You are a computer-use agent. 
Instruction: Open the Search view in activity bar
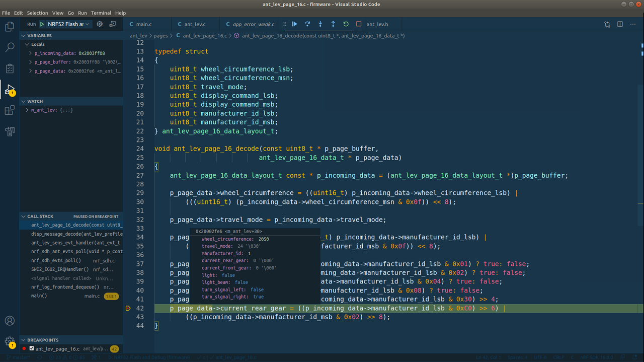[10, 47]
